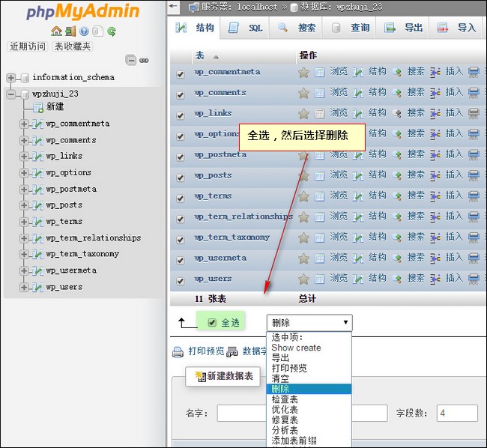487x448 pixels.
Task: Uncheck the wp_links checkbox
Action: [180, 115]
